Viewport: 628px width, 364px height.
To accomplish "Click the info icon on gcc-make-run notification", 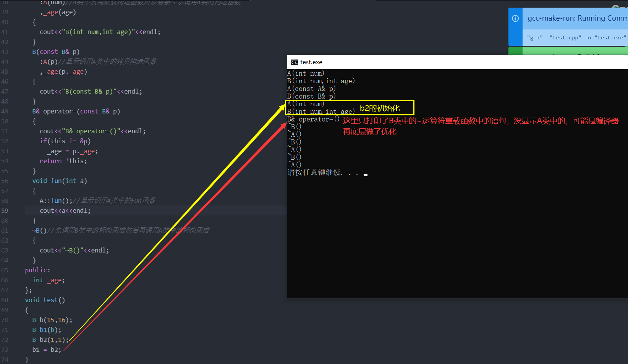I will 515,18.
